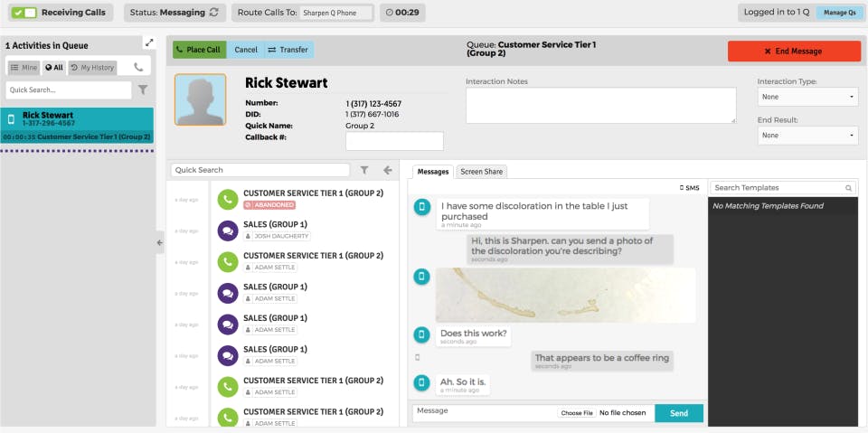Click the back arrow in interaction history
868x433 pixels.
click(x=388, y=170)
